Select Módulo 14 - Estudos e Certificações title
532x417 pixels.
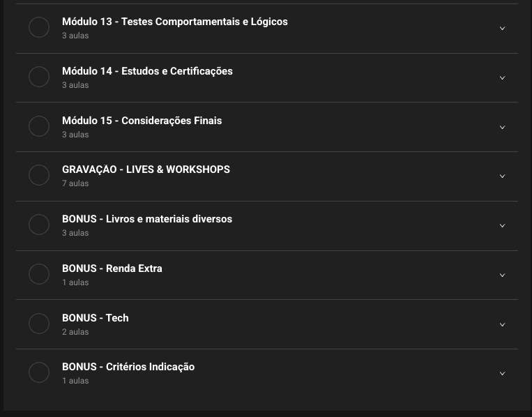coord(147,71)
